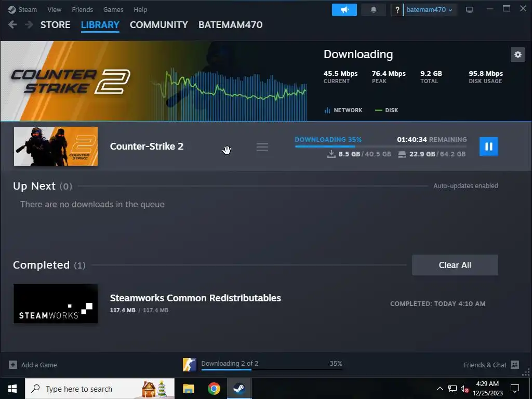Viewport: 532px width, 399px height.
Task: Click the Steam logo icon in menu bar
Action: pyautogui.click(x=12, y=10)
